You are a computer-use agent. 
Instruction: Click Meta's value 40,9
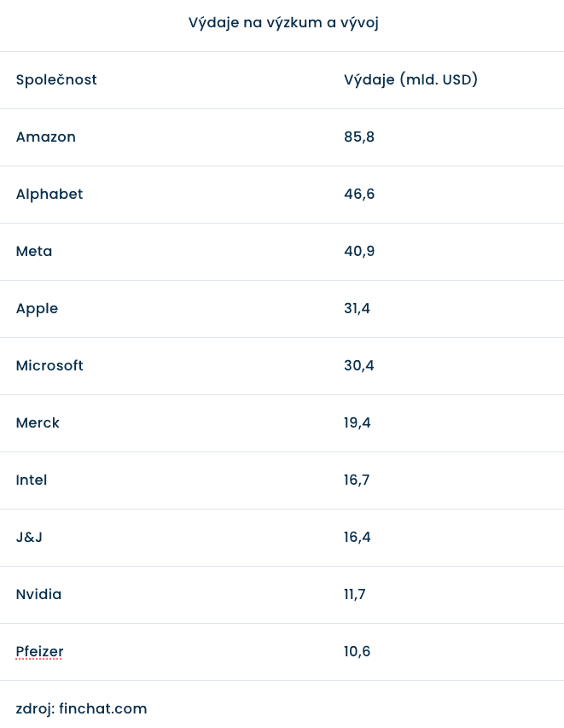(x=359, y=252)
